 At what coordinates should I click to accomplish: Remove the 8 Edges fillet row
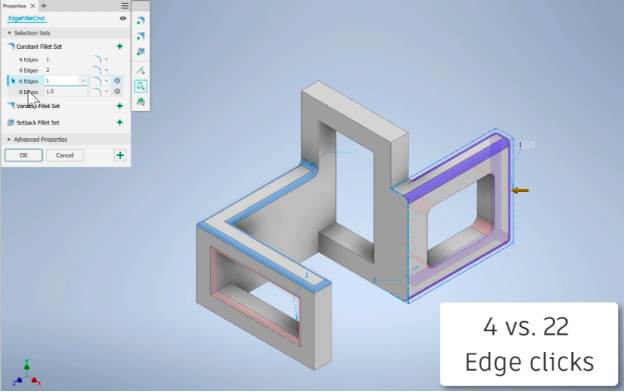coord(117,92)
